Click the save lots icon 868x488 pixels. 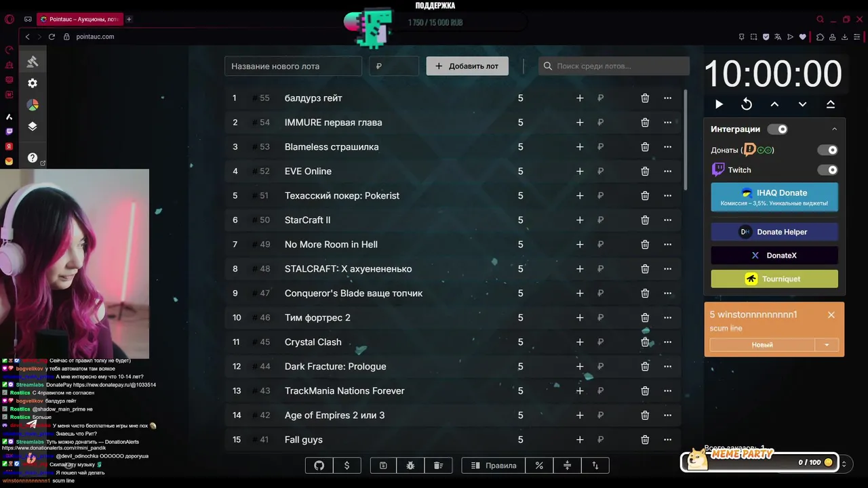point(383,466)
